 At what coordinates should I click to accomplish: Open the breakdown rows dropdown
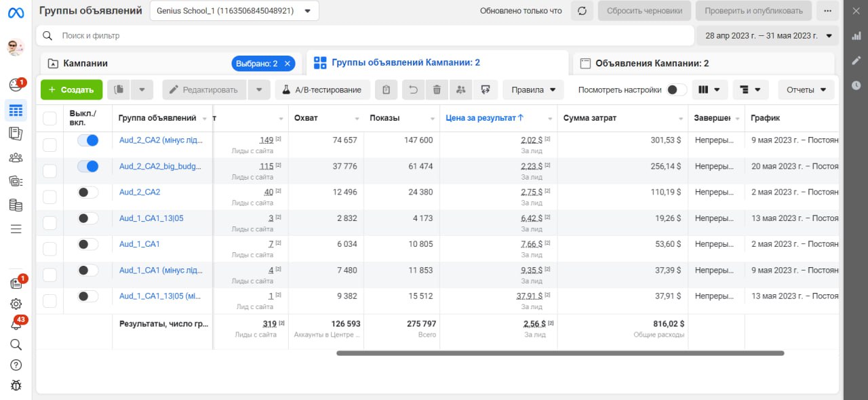751,89
